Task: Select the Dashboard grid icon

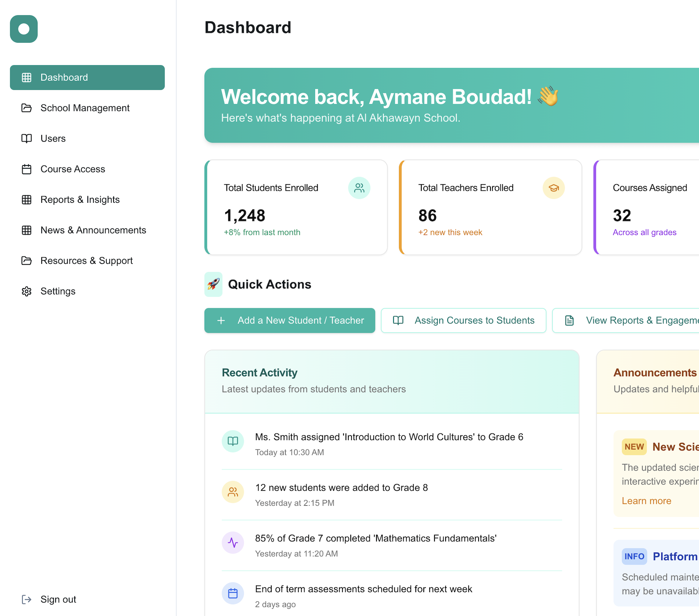Action: (26, 77)
